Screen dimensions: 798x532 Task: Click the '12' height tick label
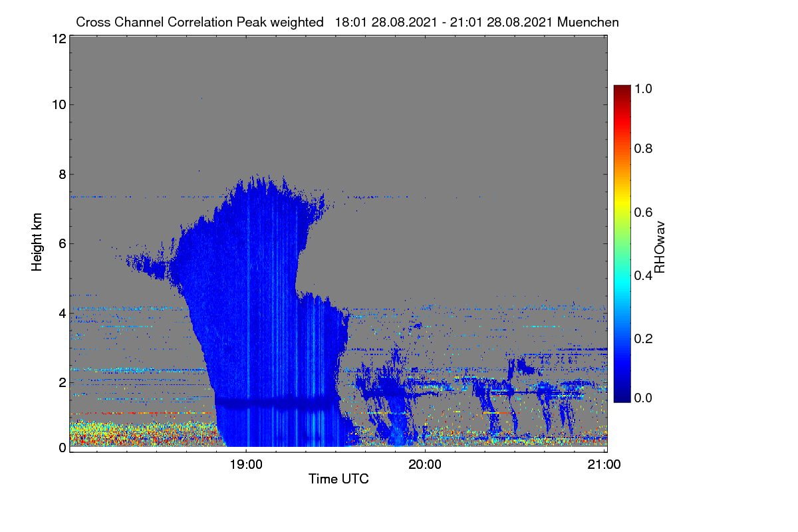59,39
